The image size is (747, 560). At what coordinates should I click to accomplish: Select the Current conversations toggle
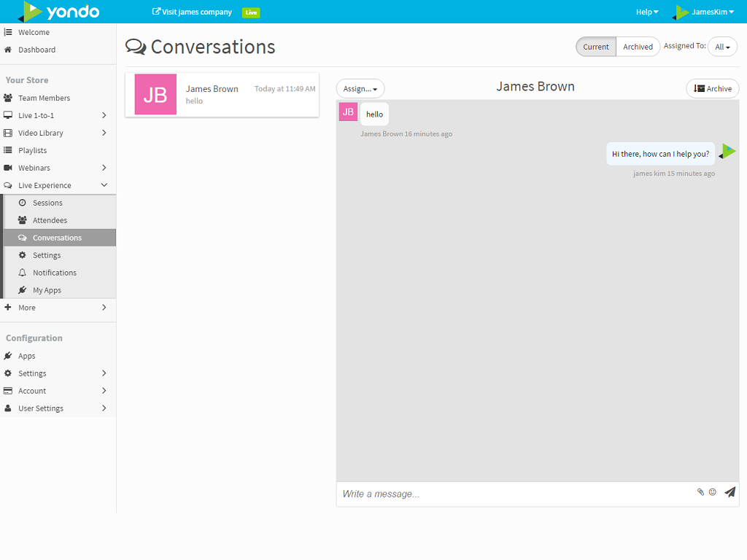pos(596,47)
